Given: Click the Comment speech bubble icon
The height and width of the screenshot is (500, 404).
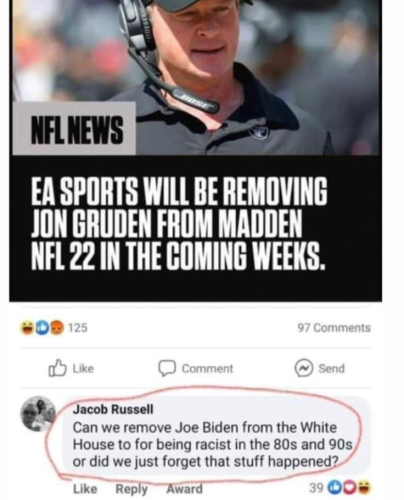Looking at the screenshot, I should (167, 368).
